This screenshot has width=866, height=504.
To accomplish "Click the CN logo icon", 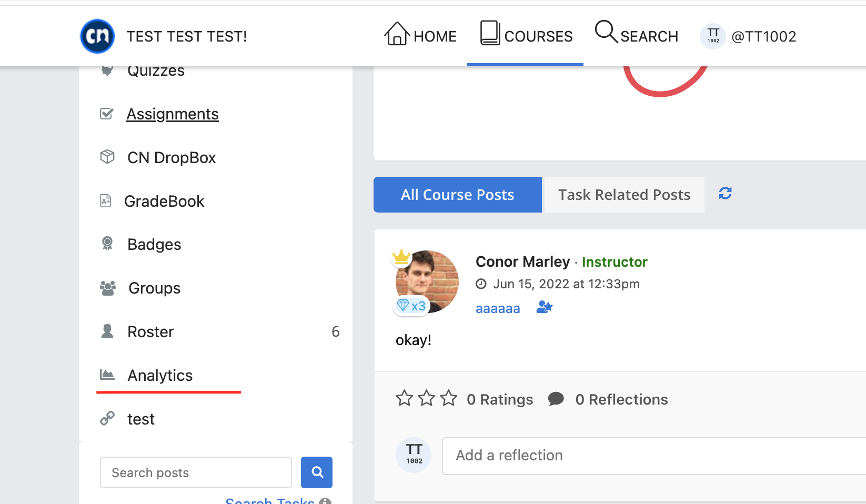I will pos(97,36).
